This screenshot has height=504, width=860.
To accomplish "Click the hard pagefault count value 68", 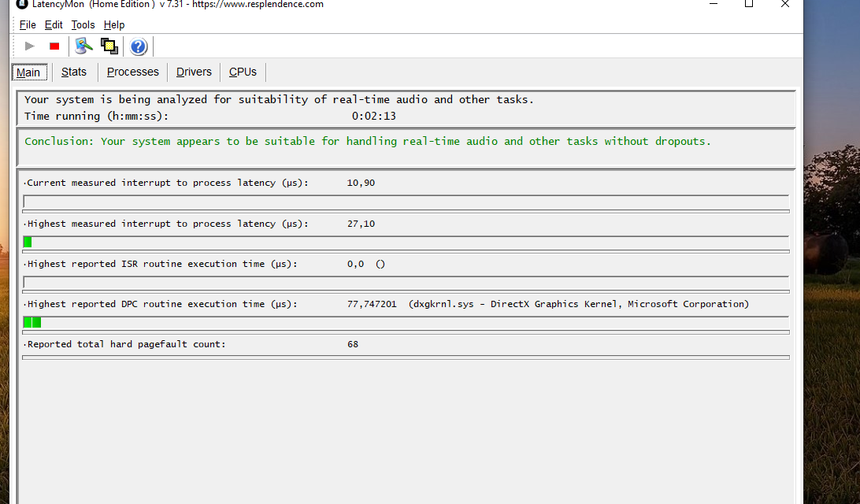I will tap(353, 344).
